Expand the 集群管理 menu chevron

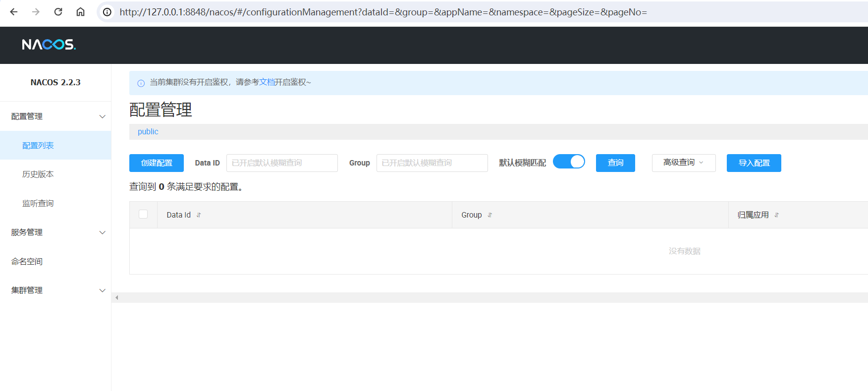click(x=103, y=290)
